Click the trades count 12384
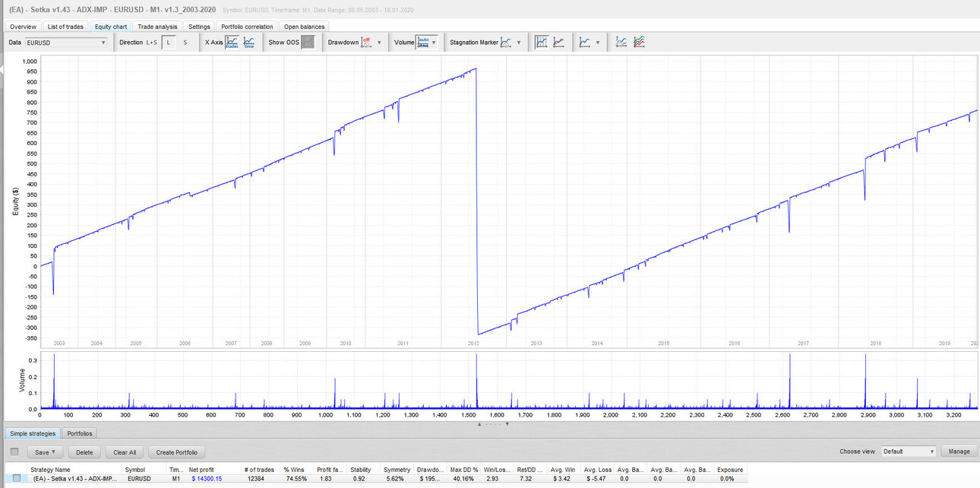Viewport: 980px width, 488px height. pyautogui.click(x=254, y=478)
